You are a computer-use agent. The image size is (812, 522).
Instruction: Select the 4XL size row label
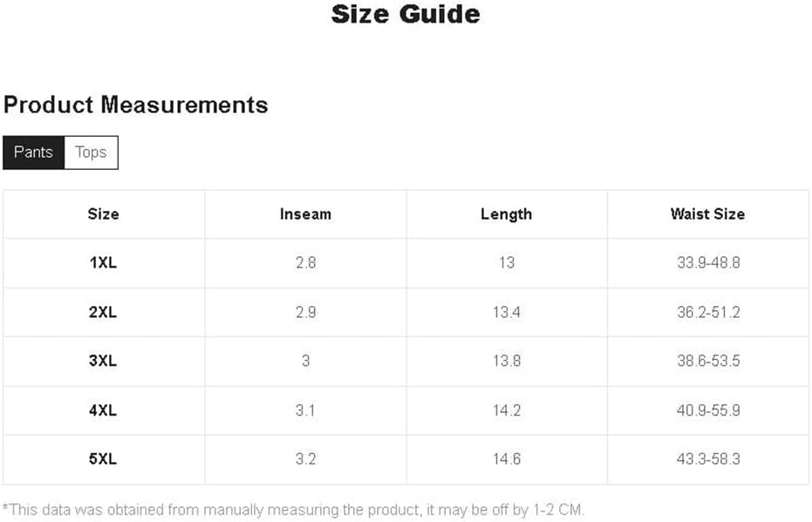103,410
